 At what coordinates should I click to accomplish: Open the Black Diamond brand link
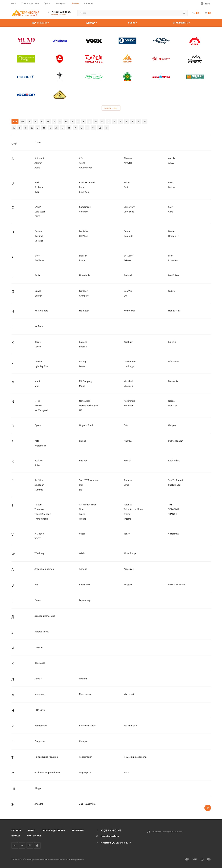pyautogui.click(x=87, y=183)
